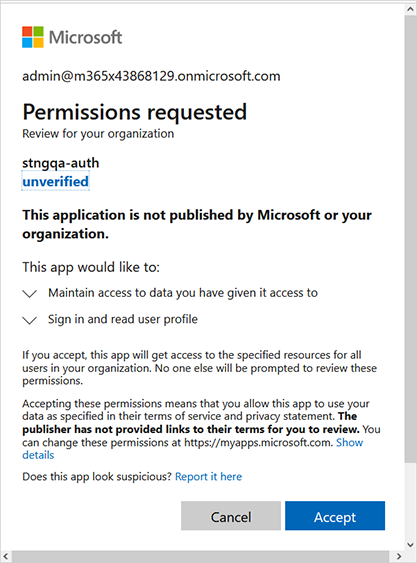Click the vertical scrollbar up arrow
Screen dimensions: 417x563
click(x=411, y=9)
